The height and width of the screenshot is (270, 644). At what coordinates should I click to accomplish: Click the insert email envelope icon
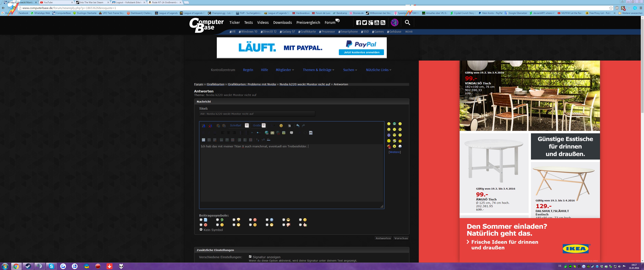pos(272,133)
